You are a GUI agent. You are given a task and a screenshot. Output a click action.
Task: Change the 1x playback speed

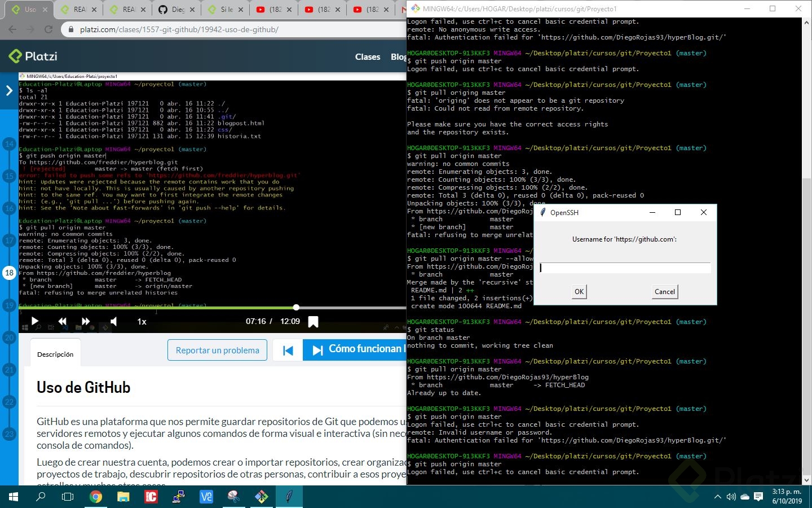pos(142,321)
